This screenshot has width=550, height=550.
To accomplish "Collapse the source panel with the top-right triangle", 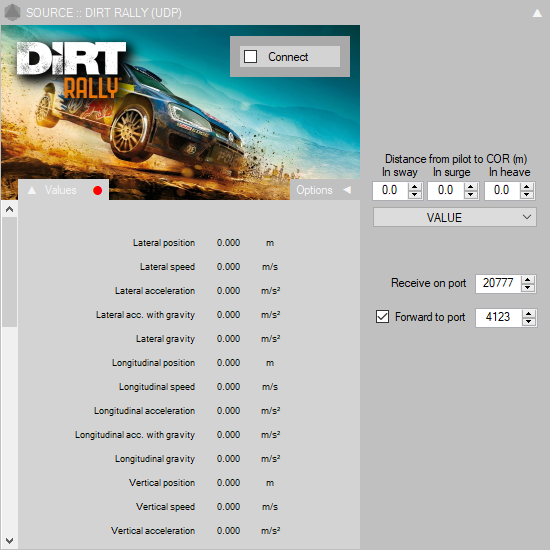I will (x=537, y=13).
